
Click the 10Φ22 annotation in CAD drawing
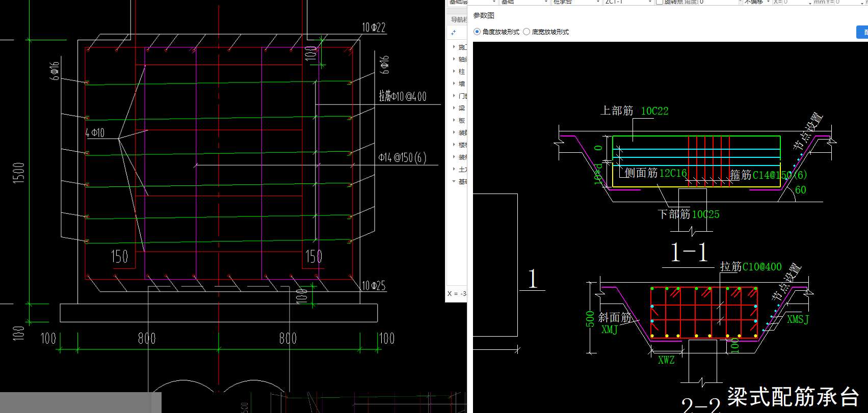374,27
